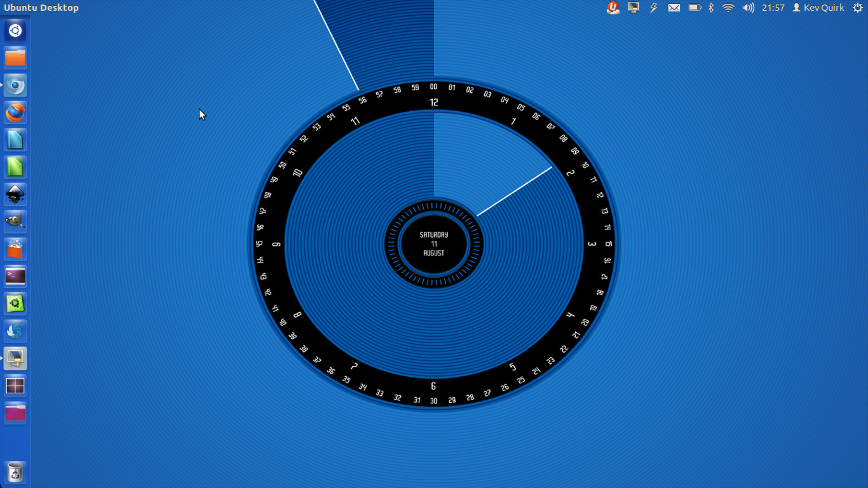This screenshot has height=488, width=868.
Task: Click the Saturday 11 August date widget
Action: click(x=434, y=244)
